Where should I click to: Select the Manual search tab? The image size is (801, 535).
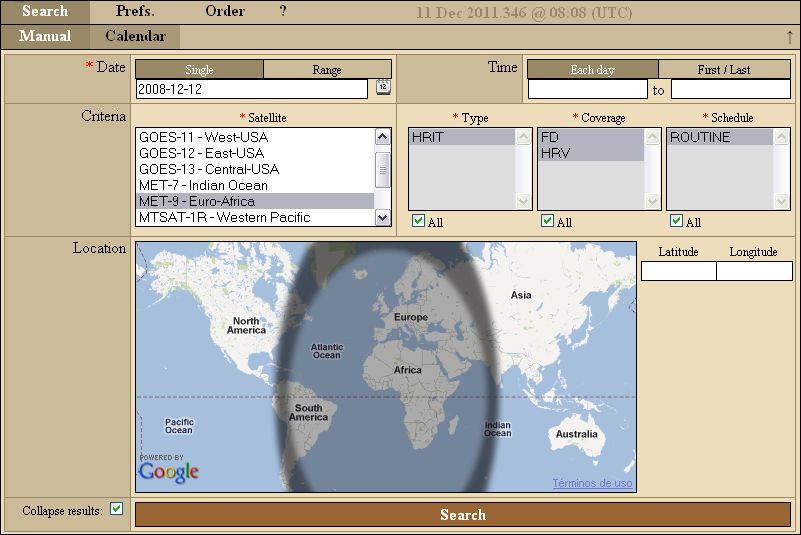pyautogui.click(x=45, y=36)
